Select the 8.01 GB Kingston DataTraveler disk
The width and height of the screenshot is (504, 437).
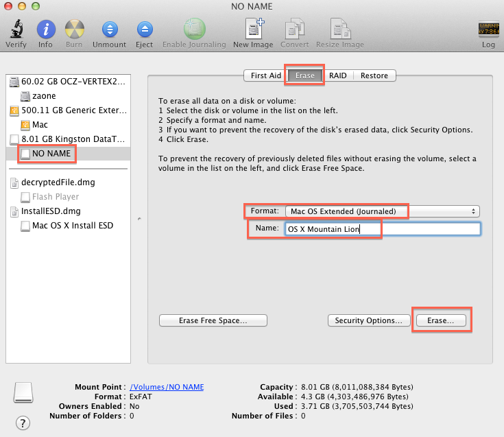[68, 139]
